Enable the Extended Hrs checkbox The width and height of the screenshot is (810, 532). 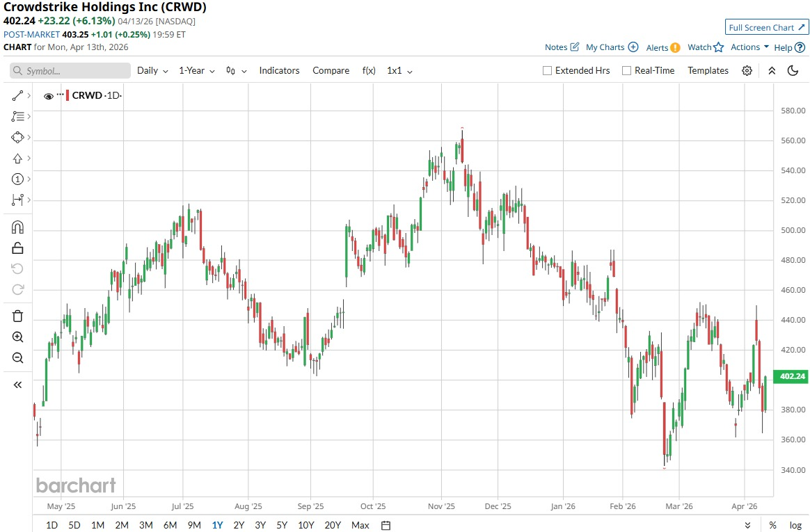coord(547,71)
